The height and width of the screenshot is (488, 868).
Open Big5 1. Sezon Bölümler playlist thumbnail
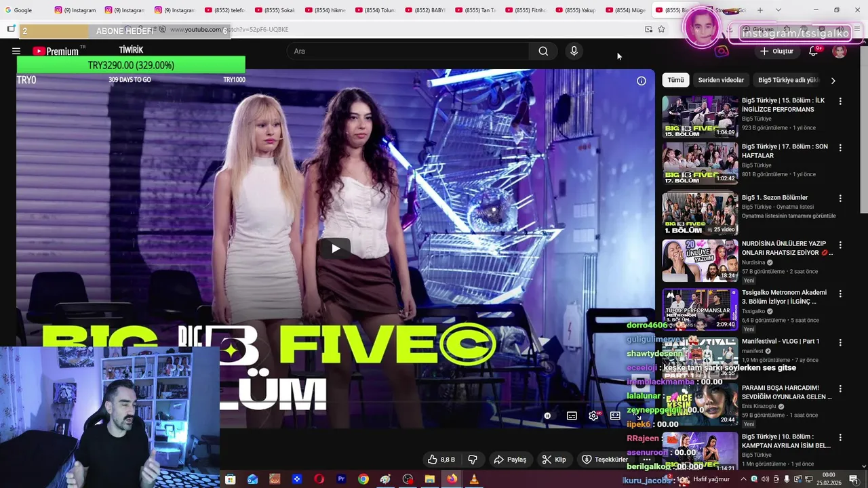pos(700,213)
